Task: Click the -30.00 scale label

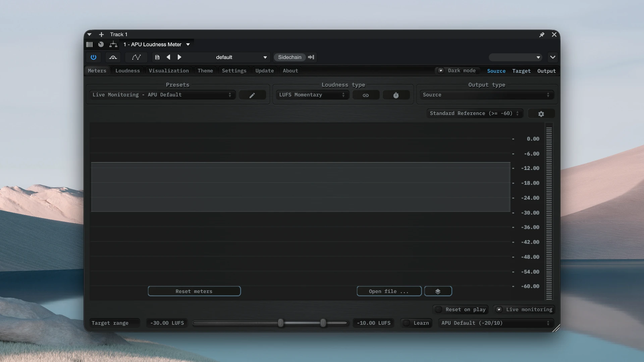Action: click(530, 213)
